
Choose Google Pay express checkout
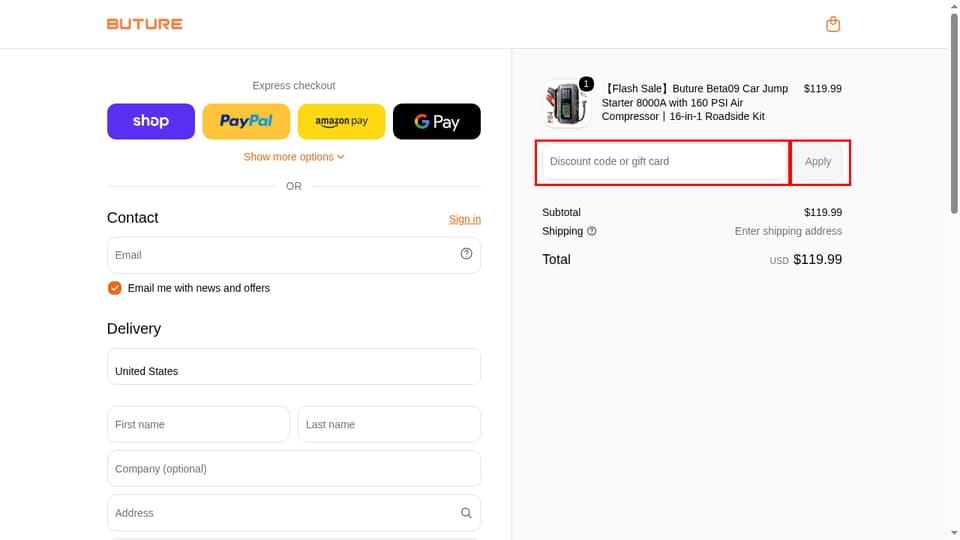pos(437,121)
